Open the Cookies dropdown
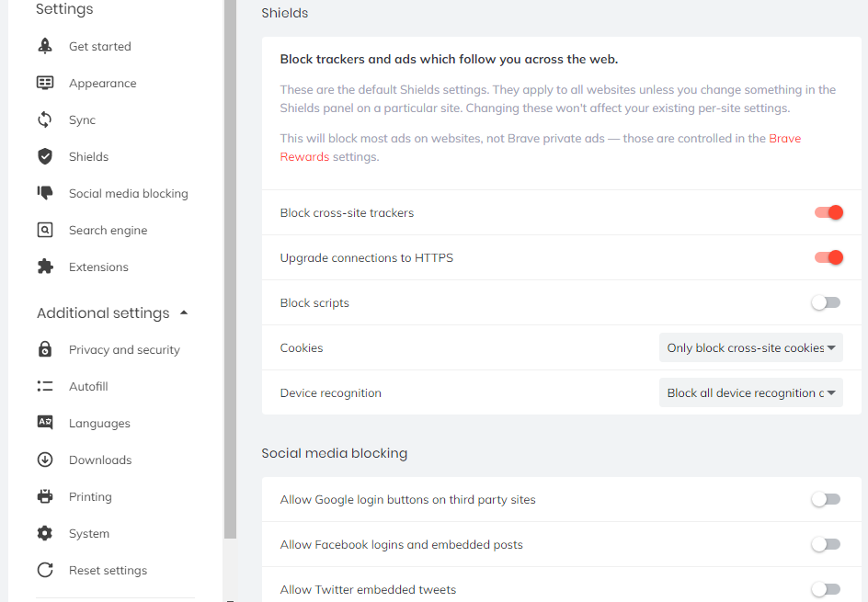Screen dimensions: 868x602 pyautogui.click(x=750, y=347)
